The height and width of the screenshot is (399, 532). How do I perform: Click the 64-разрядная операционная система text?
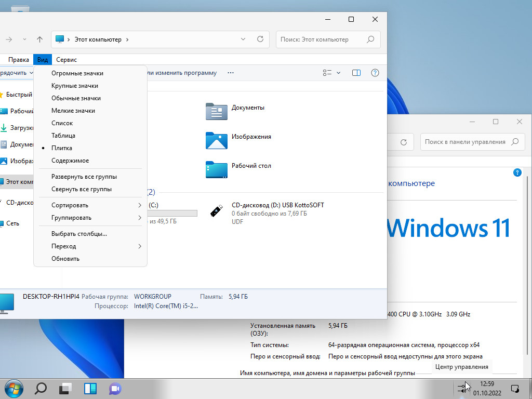coord(404,345)
